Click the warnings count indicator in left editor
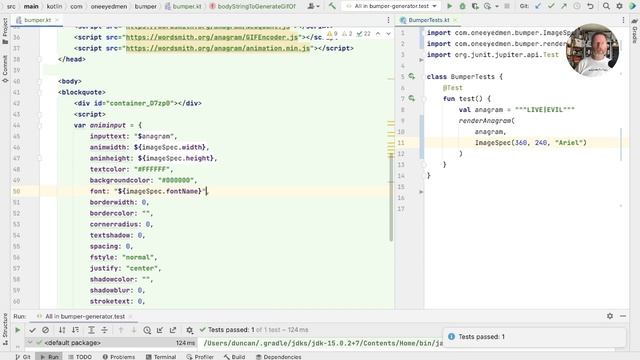 pos(332,34)
